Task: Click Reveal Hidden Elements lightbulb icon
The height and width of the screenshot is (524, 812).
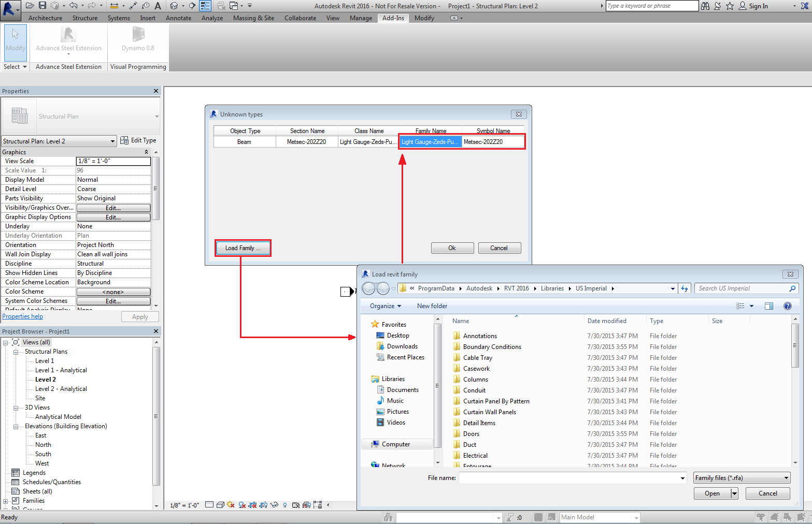Action: tap(285, 505)
